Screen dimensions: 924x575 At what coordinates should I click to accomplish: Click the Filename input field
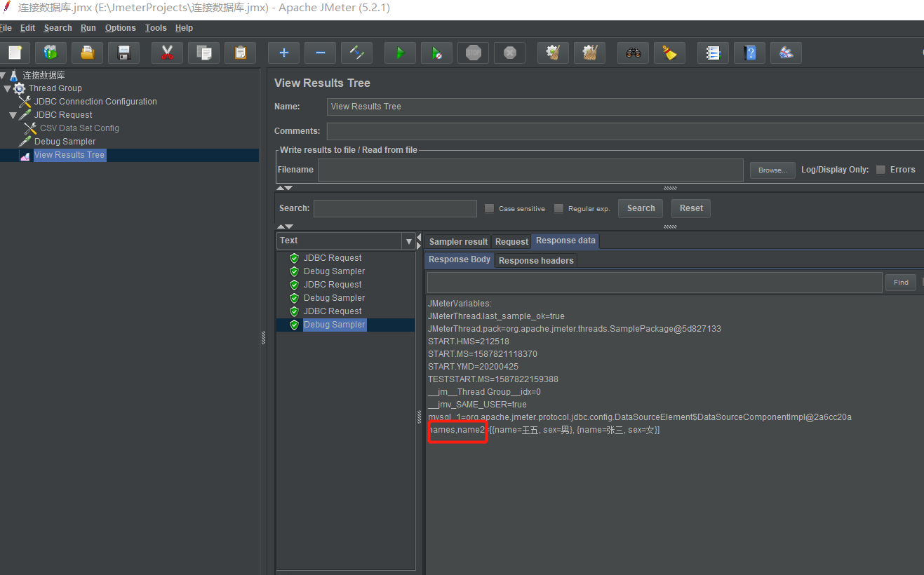(x=530, y=170)
